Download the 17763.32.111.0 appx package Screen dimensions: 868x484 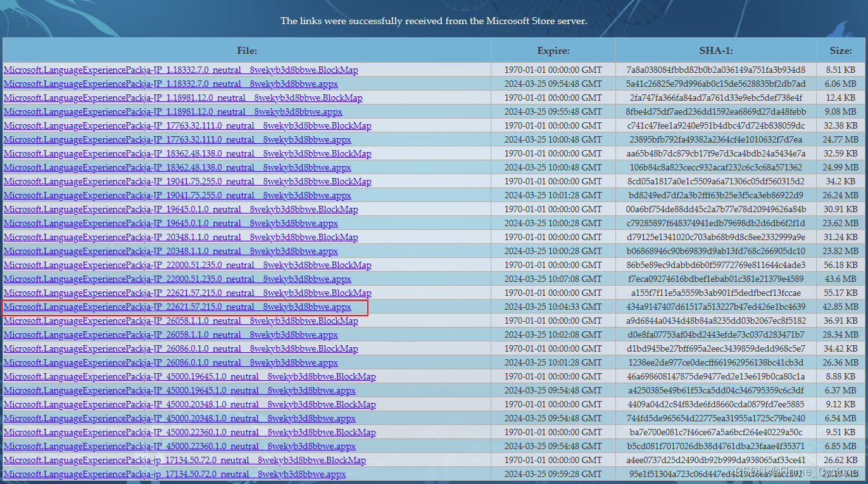(x=177, y=139)
